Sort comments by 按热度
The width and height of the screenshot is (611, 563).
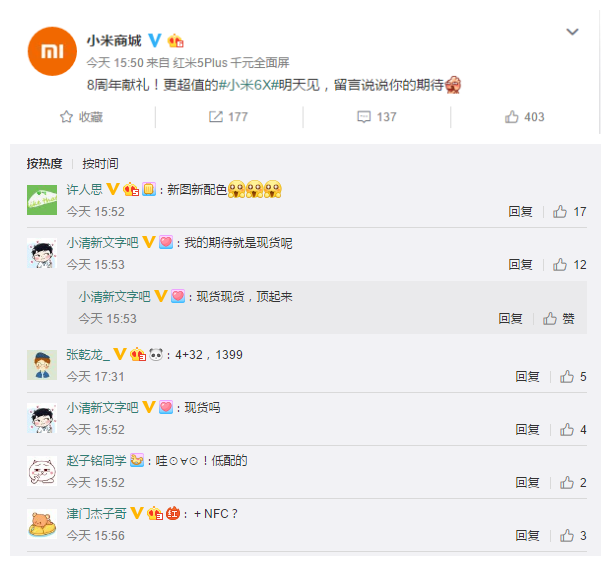click(44, 163)
